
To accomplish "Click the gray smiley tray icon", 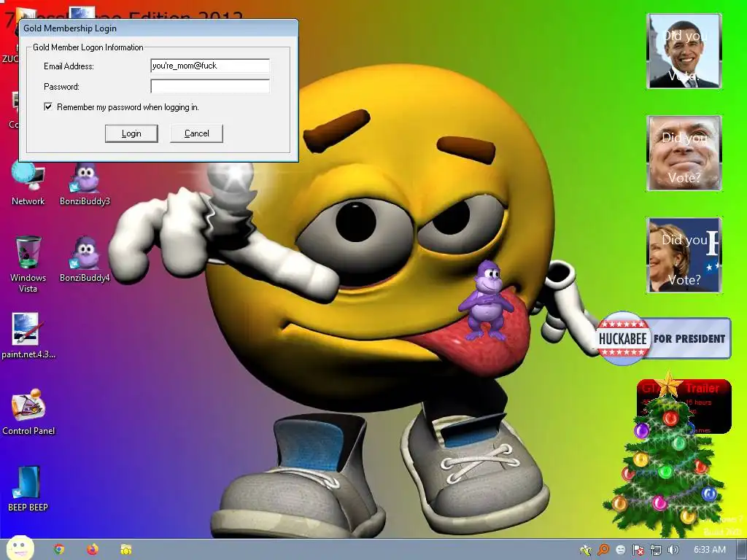I will [621, 550].
